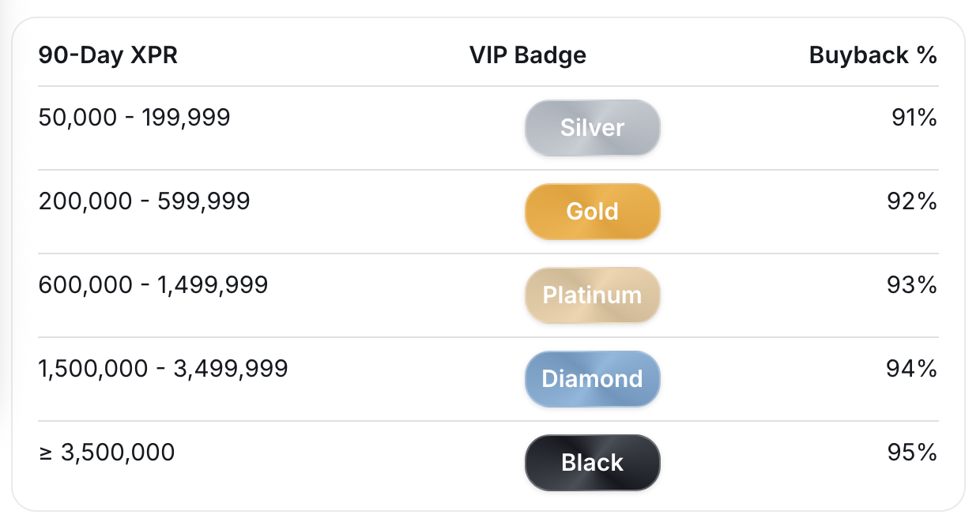This screenshot has width=980, height=526.
Task: Click the 94% buyback value
Action: (914, 369)
